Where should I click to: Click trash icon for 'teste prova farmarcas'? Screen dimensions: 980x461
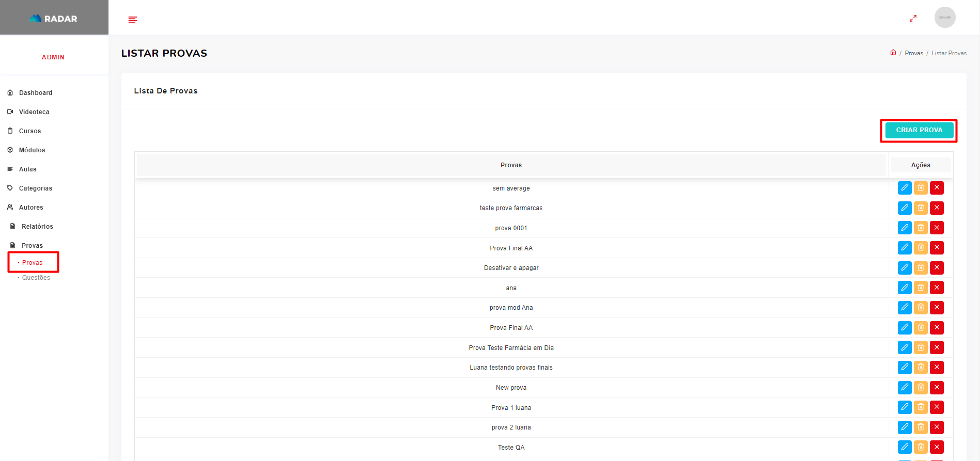pos(921,208)
